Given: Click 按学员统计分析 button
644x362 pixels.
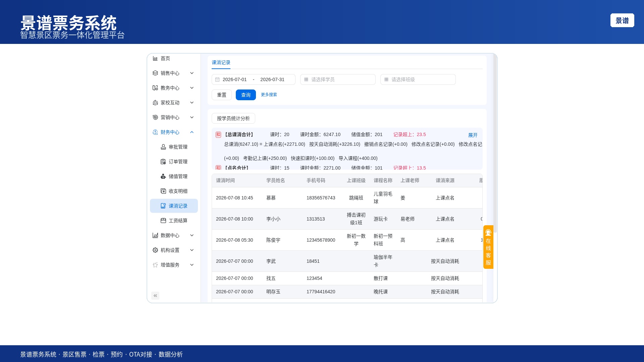Looking at the screenshot, I should (x=233, y=118).
